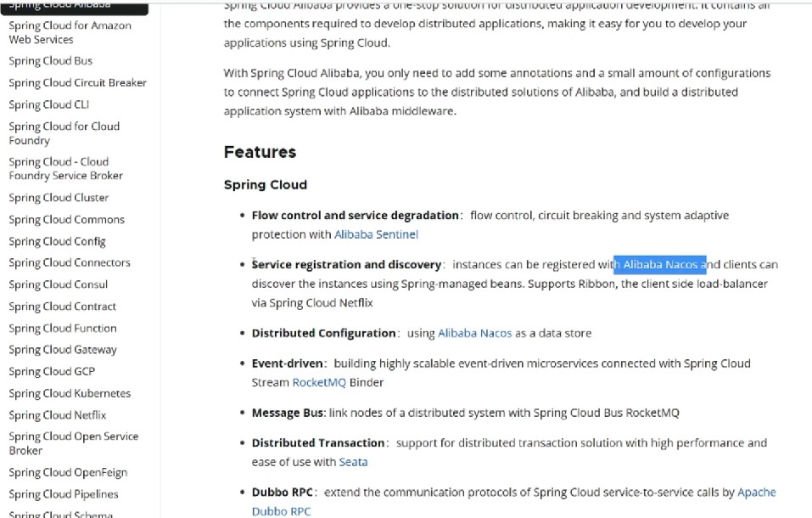Viewport: 812px width, 518px height.
Task: Go to Spring Cloud Circuit Breaker
Action: (77, 83)
